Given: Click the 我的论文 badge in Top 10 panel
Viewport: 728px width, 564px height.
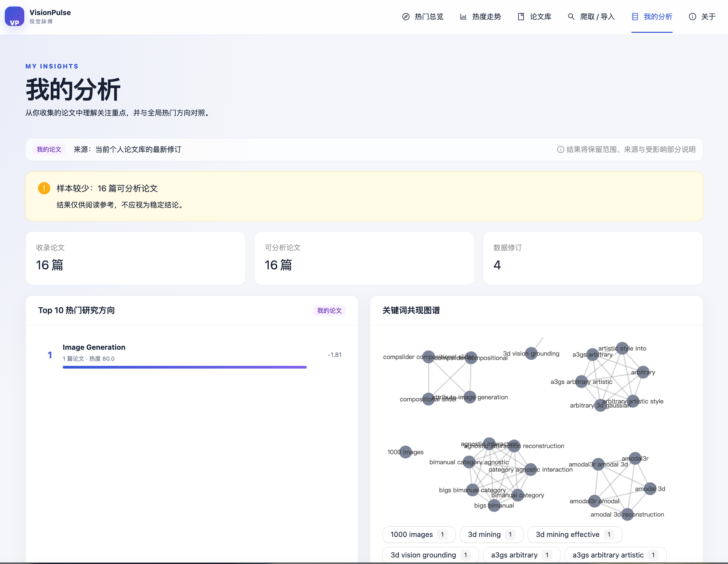Looking at the screenshot, I should [x=329, y=311].
